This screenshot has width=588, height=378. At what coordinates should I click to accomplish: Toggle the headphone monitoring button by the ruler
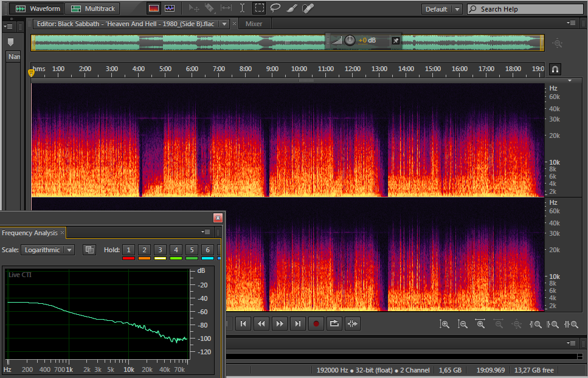tap(555, 69)
